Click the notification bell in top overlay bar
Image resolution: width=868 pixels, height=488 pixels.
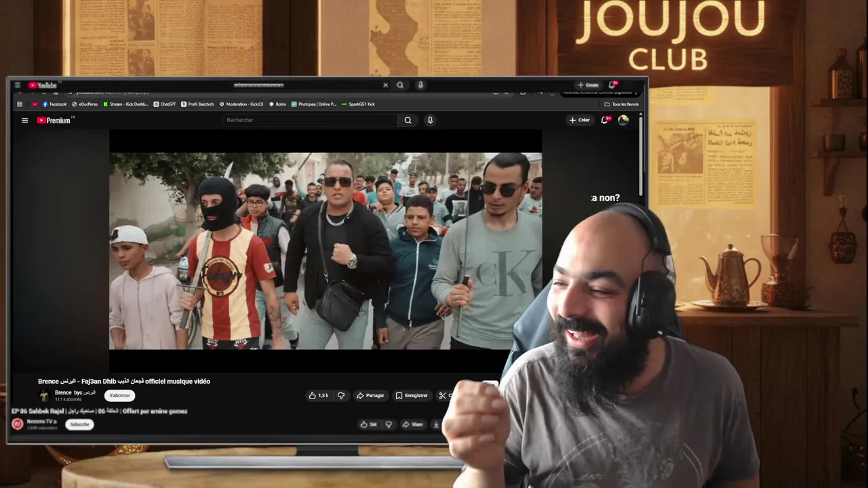(x=612, y=85)
